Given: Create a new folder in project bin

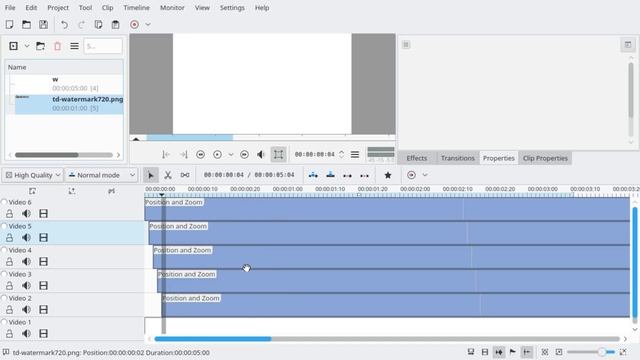Looking at the screenshot, I should coord(40,46).
